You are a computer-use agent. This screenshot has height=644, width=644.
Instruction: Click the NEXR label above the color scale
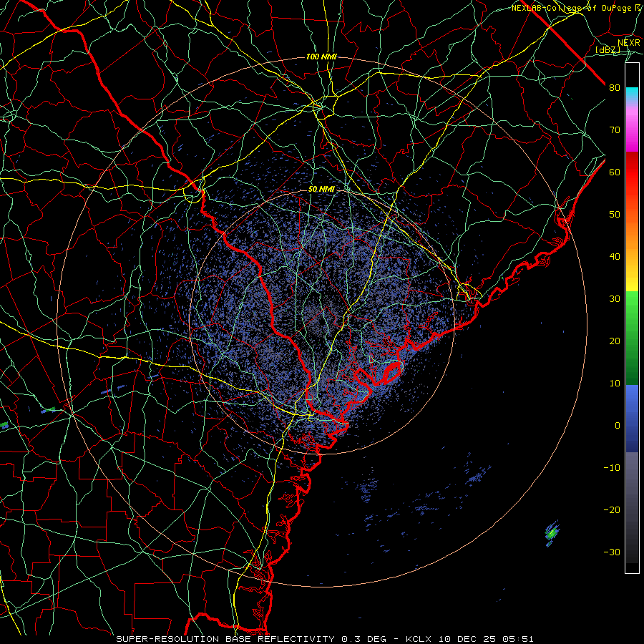tap(629, 43)
